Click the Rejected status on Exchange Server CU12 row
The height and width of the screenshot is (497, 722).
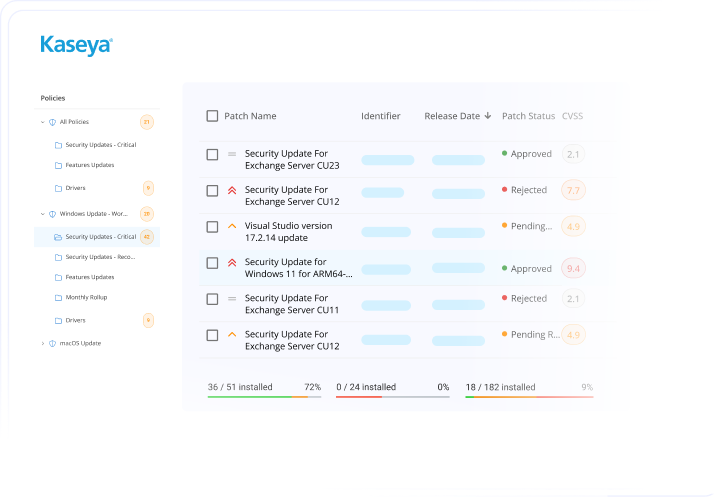(x=528, y=190)
